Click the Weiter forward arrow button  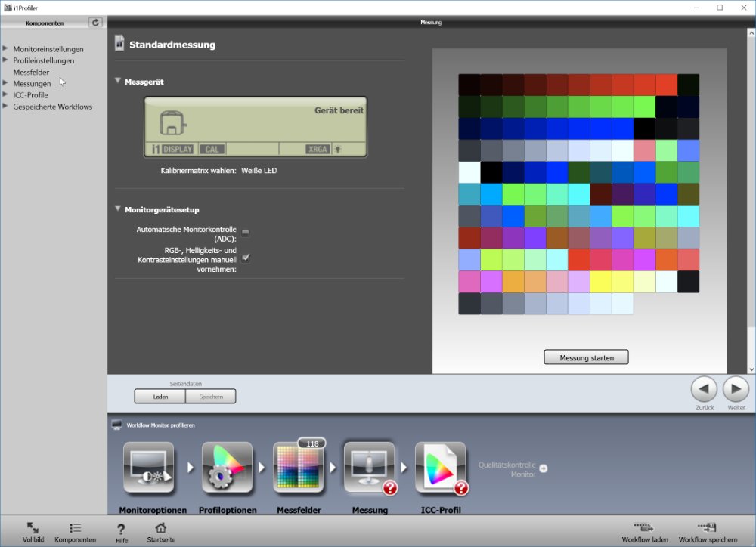736,389
